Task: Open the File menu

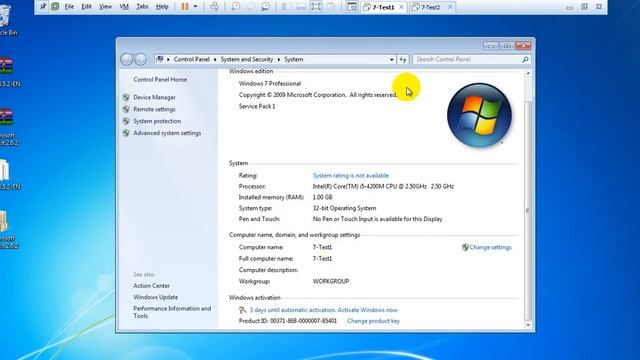Action: (x=69, y=7)
